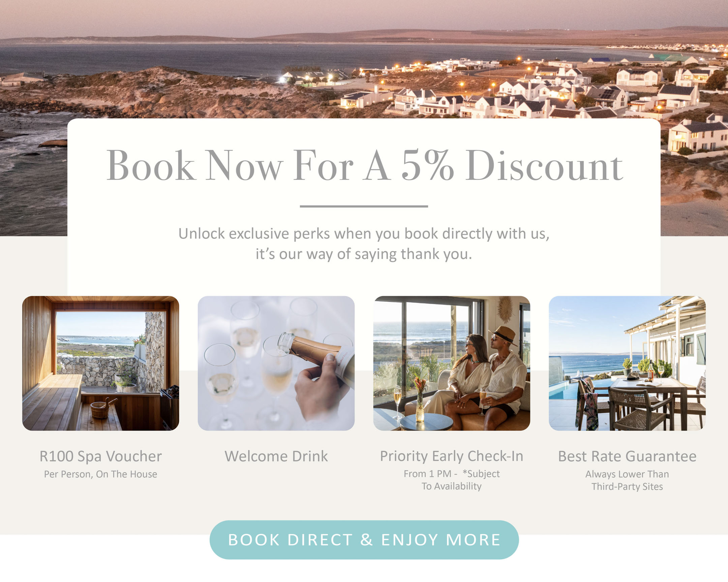Click the Always Lower Than Third-Party Sites caption

coord(627,480)
